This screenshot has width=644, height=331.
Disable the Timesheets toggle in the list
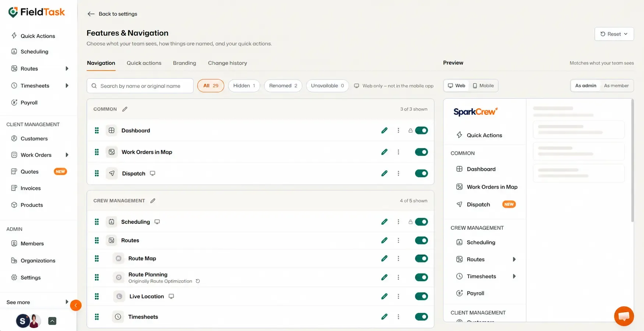tap(421, 317)
